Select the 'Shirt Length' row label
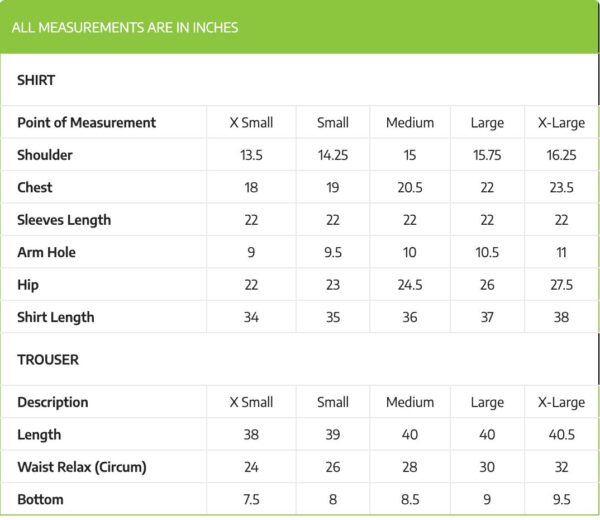 (56, 317)
